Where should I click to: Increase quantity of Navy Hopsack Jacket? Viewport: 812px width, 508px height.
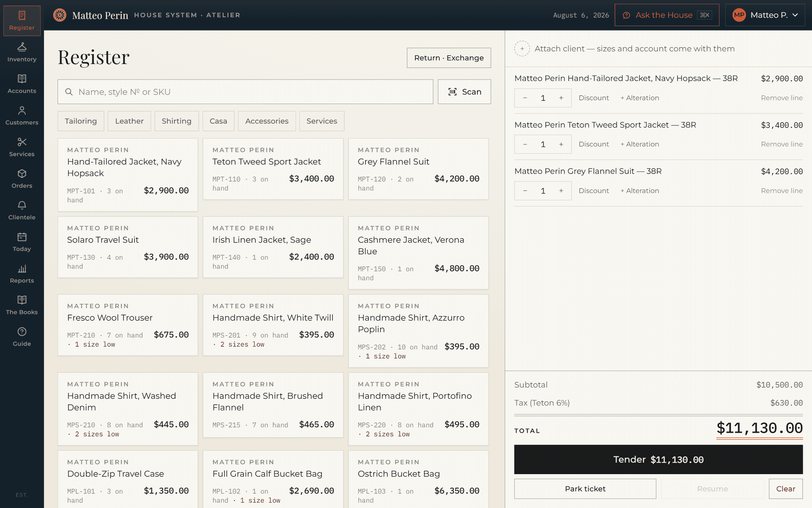561,98
